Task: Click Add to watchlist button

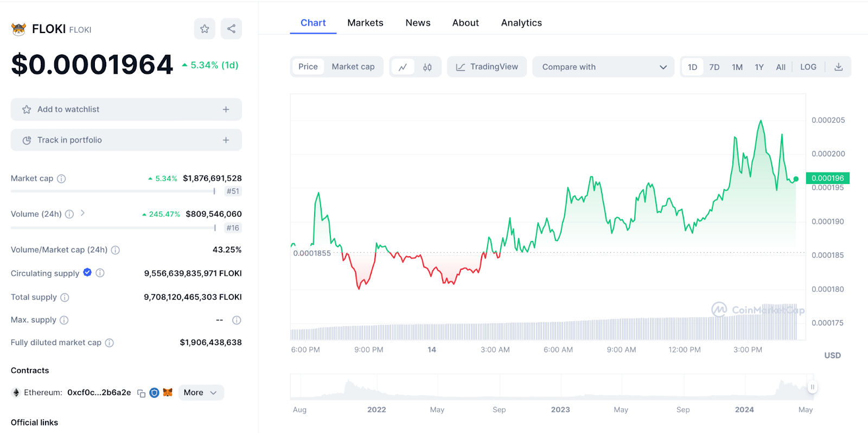Action: click(126, 110)
